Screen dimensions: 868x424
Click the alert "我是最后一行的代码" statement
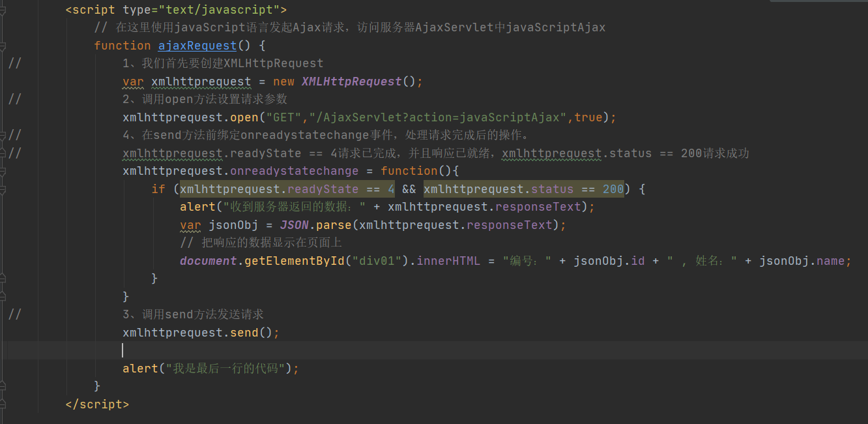coord(210,369)
